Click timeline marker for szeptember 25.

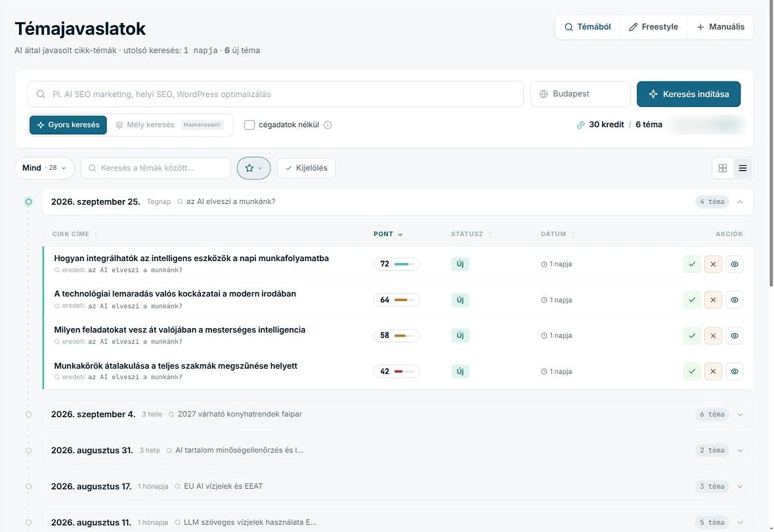click(29, 201)
